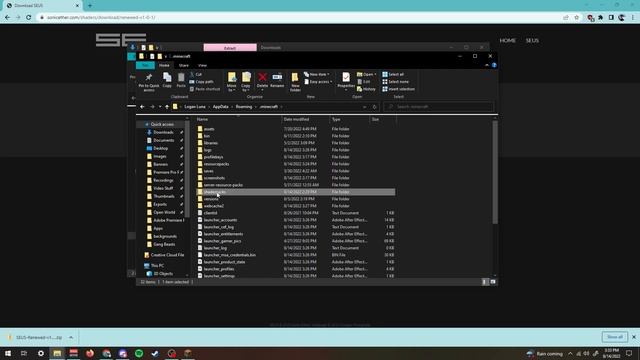Image resolution: width=640 pixels, height=360 pixels.
Task: Click AppData in the address breadcrumb
Action: click(x=220, y=107)
